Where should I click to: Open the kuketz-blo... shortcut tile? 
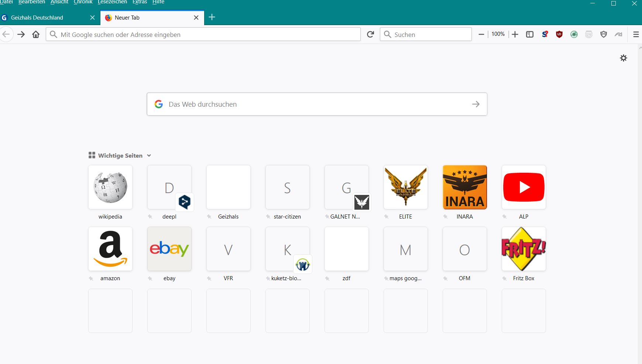coord(288,249)
